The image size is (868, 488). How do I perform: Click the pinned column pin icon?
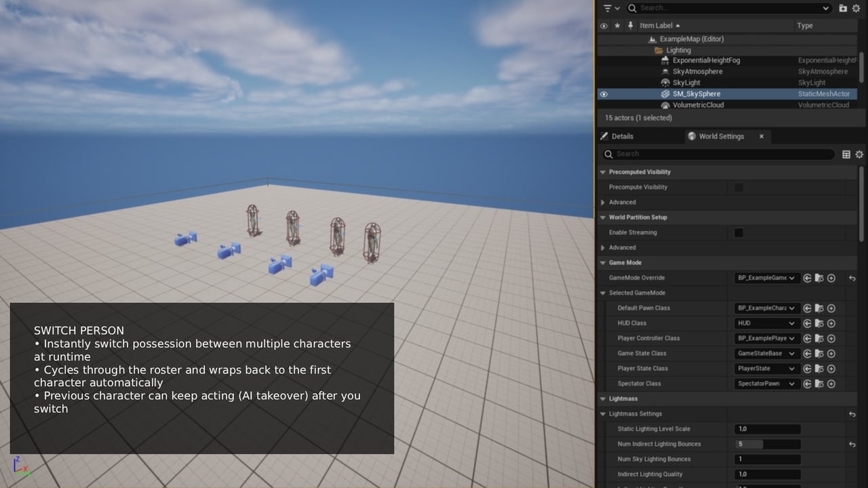click(631, 26)
